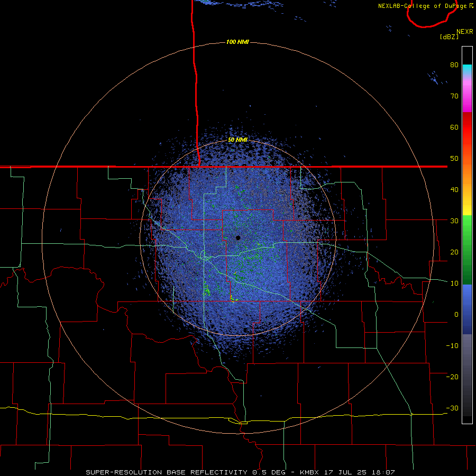Viewport: 476px width, 476px height.
Task: Click the -20 value on the dBZ scale
Action: pos(452,377)
